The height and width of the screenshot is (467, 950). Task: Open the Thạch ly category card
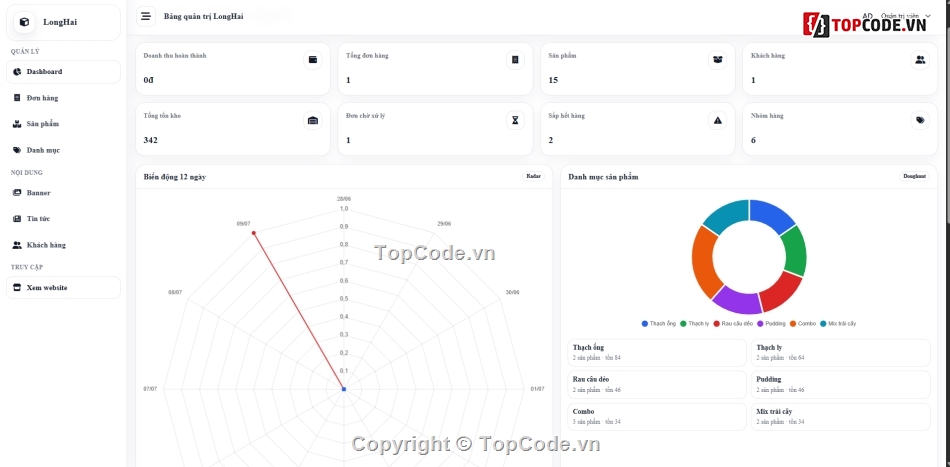click(840, 353)
